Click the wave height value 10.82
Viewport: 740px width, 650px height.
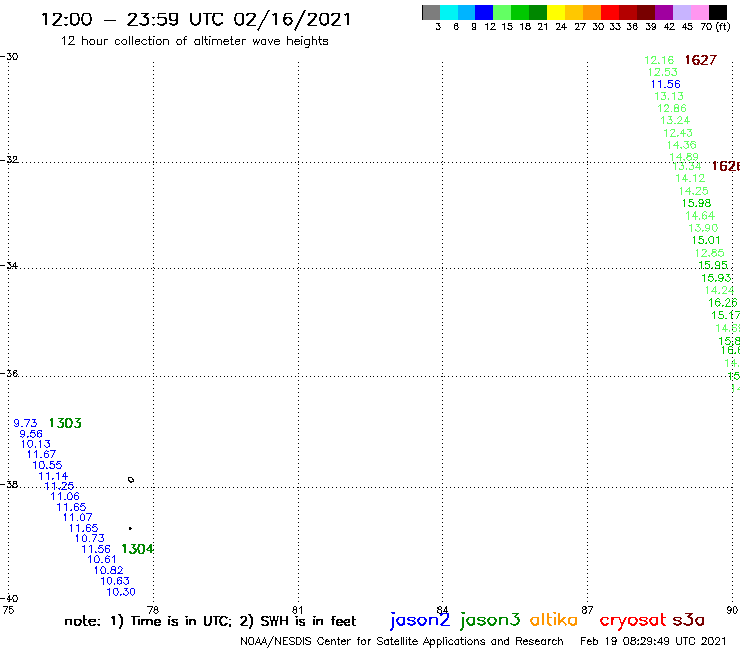[109, 570]
